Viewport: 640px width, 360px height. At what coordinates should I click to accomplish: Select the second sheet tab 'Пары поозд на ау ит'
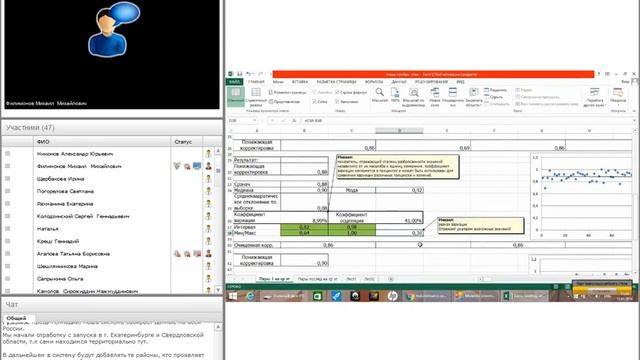click(x=318, y=279)
